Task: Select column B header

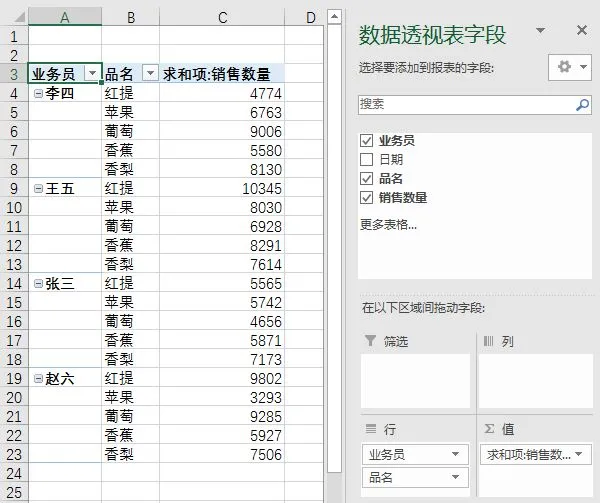Action: 130,17
